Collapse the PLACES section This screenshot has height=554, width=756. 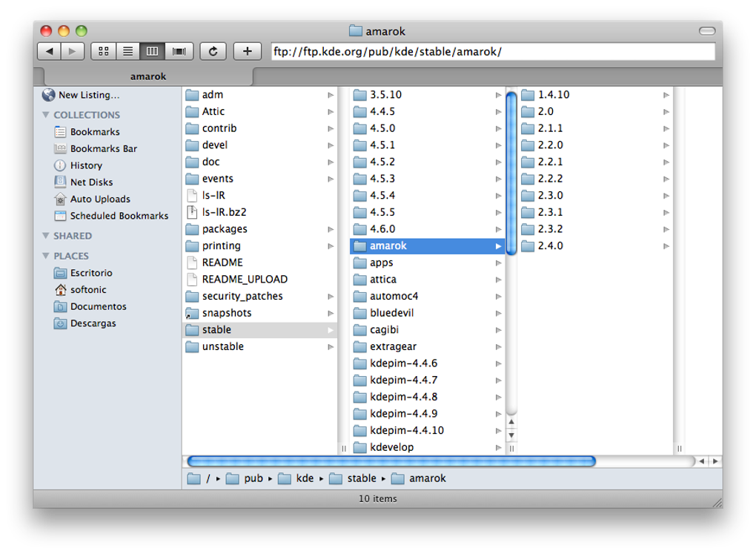[46, 256]
